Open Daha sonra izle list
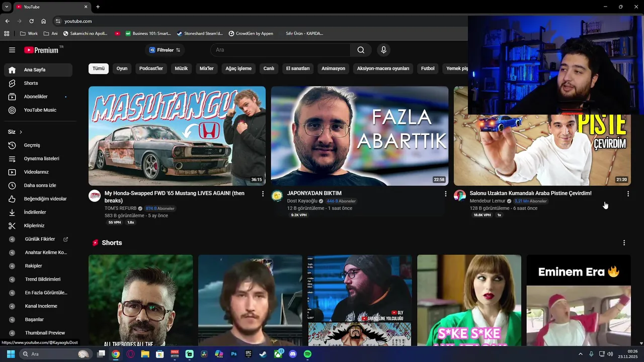This screenshot has height=362, width=644. point(38,186)
